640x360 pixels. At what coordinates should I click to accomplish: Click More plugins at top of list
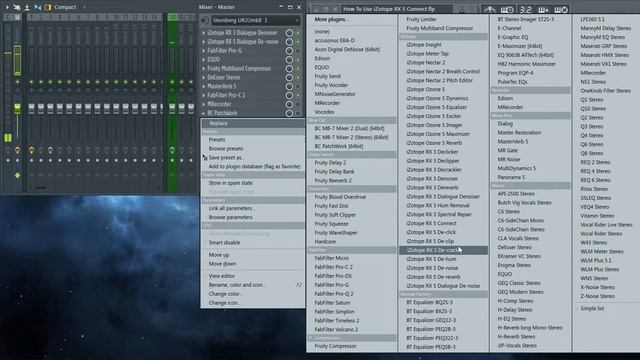coord(331,19)
